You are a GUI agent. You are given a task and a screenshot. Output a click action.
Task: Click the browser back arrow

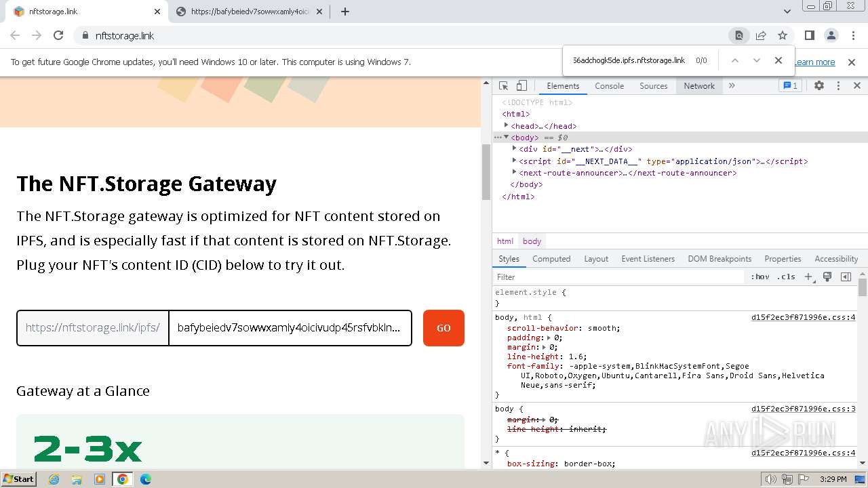click(15, 35)
